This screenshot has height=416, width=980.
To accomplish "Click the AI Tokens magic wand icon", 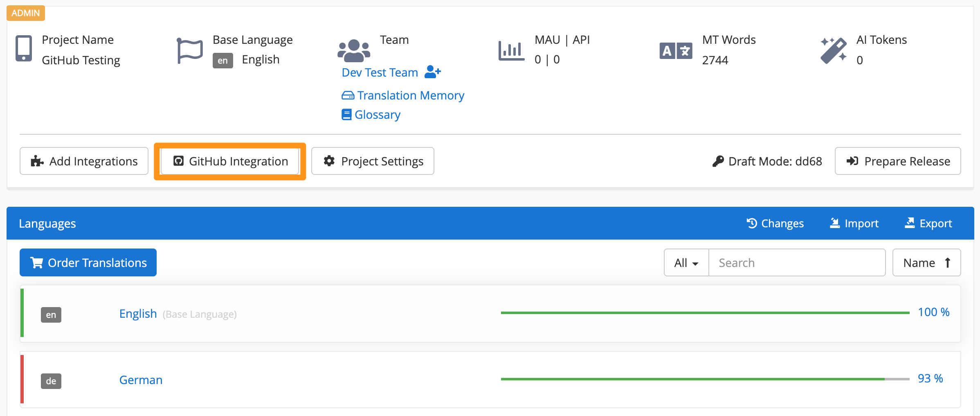I will 833,51.
